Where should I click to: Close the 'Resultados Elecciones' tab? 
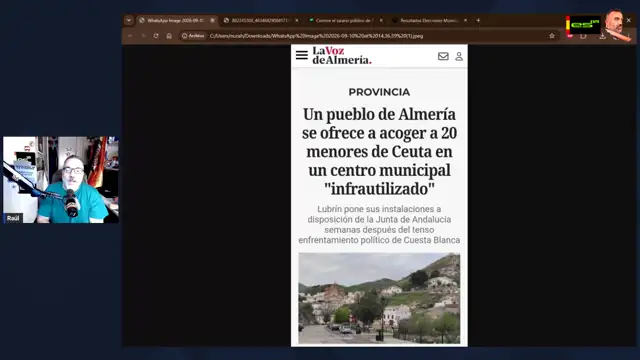pos(465,20)
